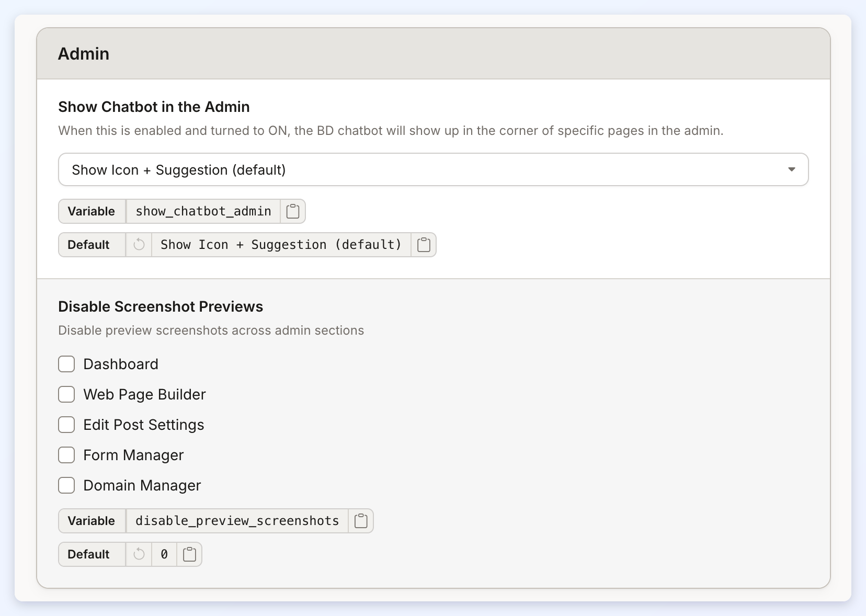Select the Domain Manager checkbox
866x616 pixels.
[66, 485]
